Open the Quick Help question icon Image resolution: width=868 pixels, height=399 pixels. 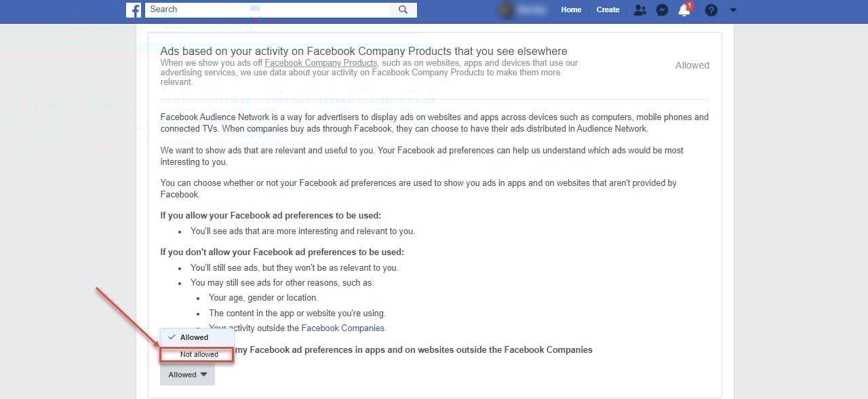tap(711, 9)
